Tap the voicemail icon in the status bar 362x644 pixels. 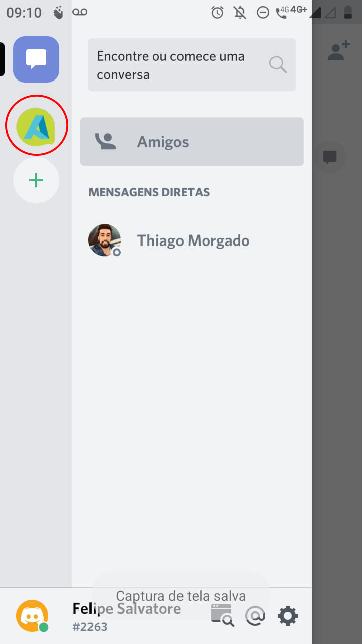[x=80, y=12]
